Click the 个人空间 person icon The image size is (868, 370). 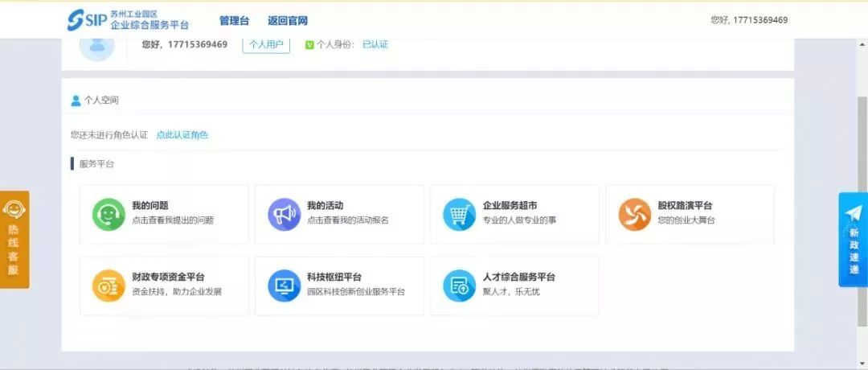76,101
